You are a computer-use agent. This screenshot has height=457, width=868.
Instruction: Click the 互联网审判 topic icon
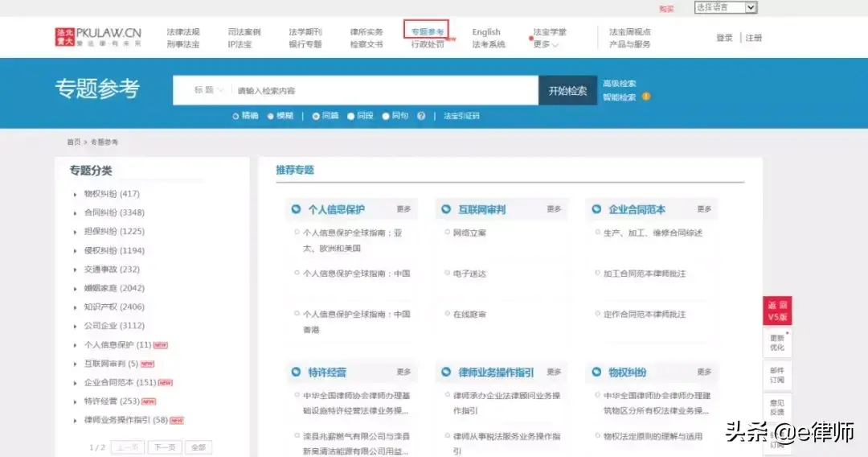446,209
